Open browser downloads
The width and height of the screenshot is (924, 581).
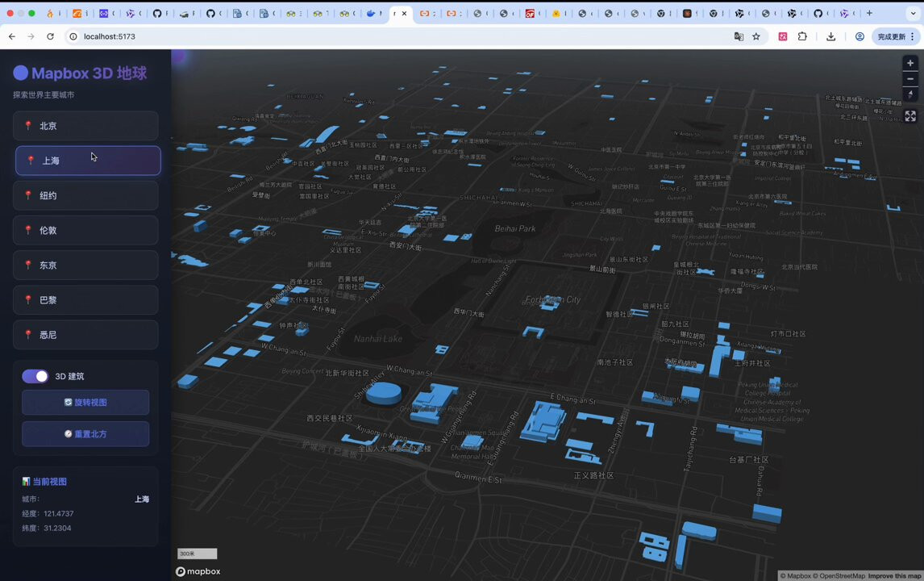[x=831, y=36]
